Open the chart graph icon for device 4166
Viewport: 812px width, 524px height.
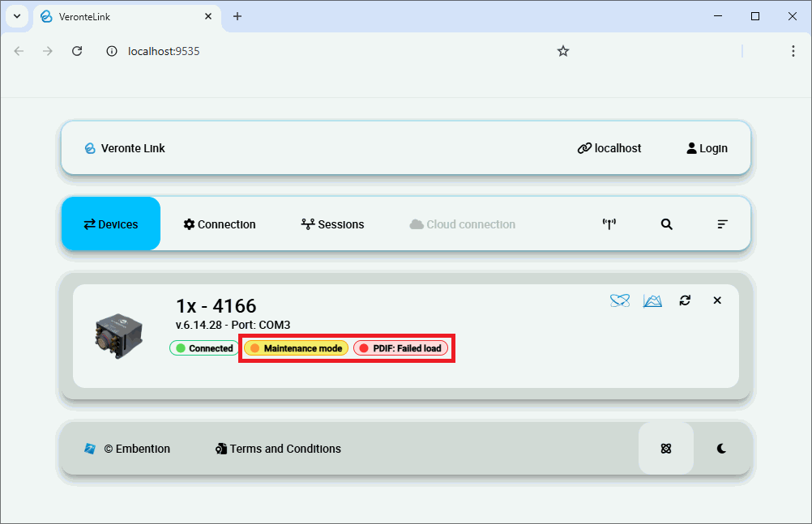pos(652,300)
